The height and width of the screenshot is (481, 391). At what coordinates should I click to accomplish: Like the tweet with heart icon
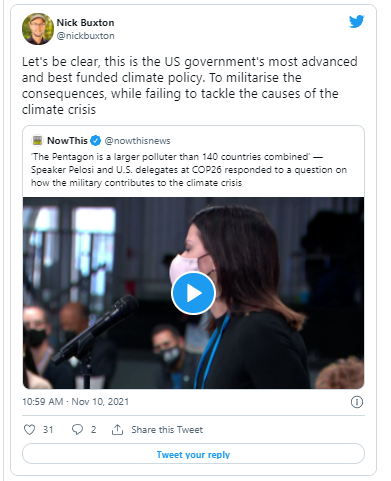[x=29, y=429]
